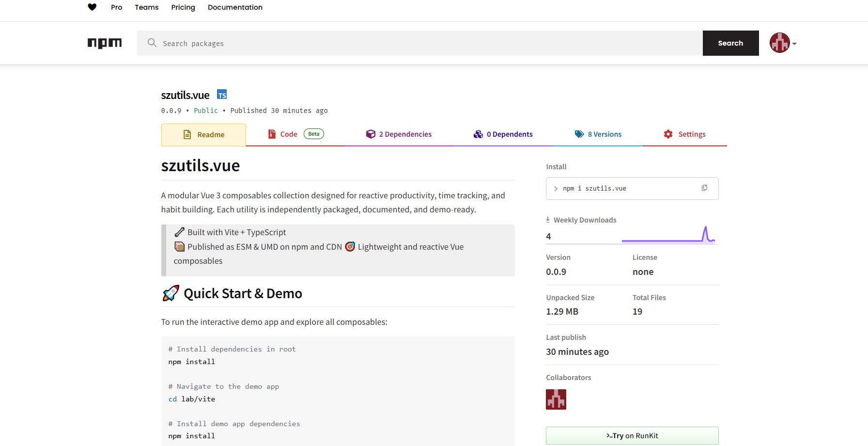Click the szutils.vue package title at top
Image resolution: width=868 pixels, height=446 pixels.
click(186, 95)
